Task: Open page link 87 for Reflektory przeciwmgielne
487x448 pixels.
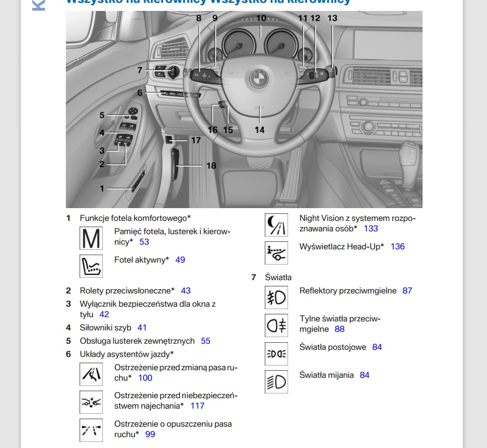Action: click(x=407, y=291)
